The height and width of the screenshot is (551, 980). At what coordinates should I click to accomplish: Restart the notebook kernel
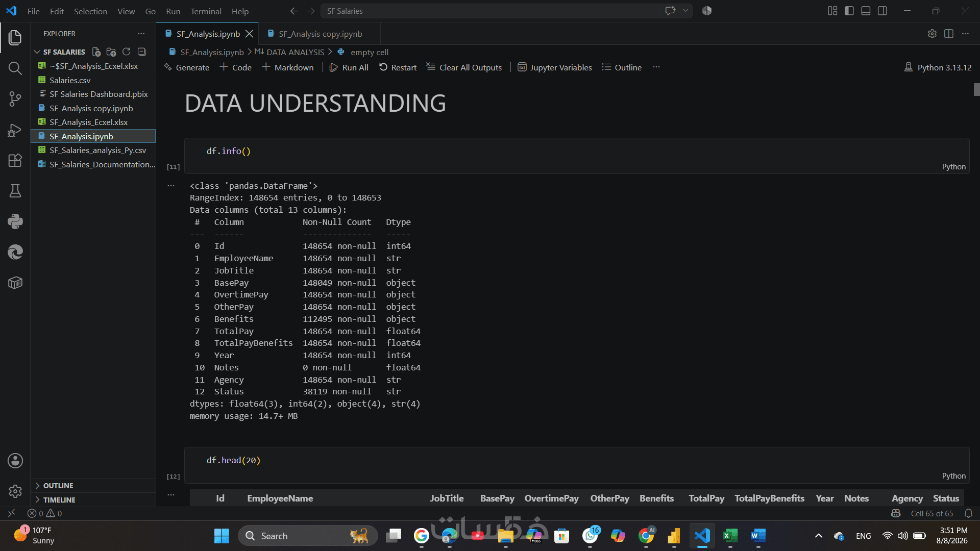point(398,67)
